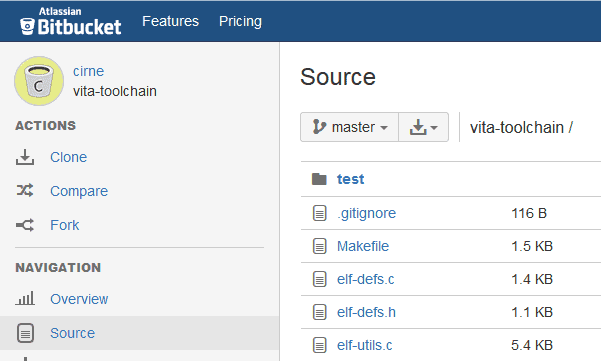Click the test folder icon

pyautogui.click(x=319, y=179)
